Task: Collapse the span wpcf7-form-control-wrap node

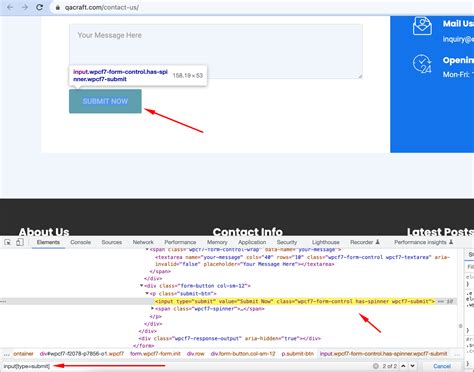Action: coord(147,250)
